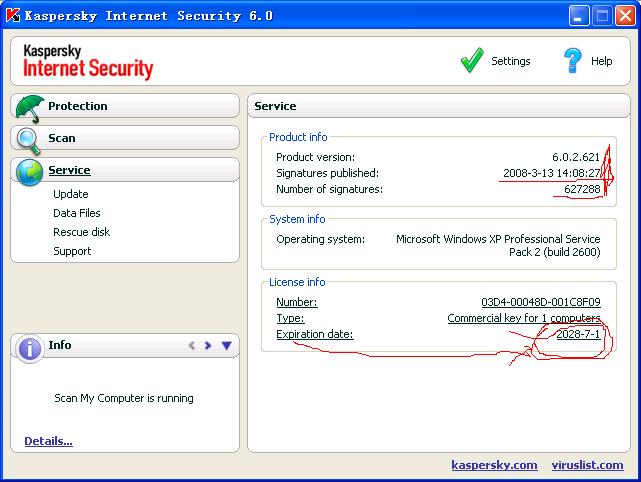
Task: Click Scan My Computer is running message
Action: pos(124,398)
